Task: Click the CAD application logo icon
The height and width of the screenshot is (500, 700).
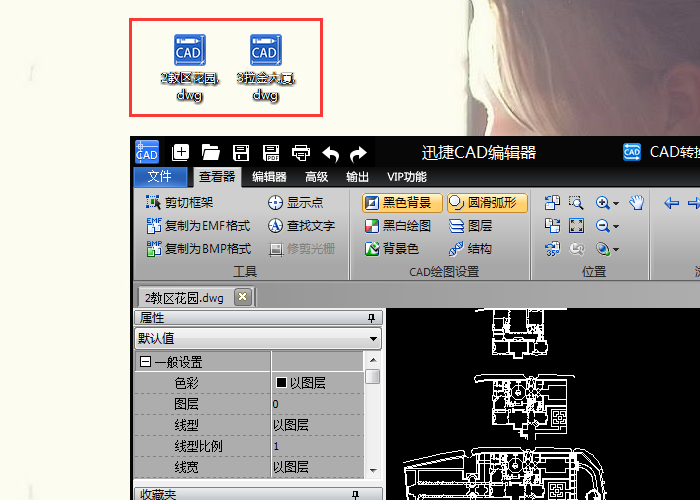Action: click(147, 152)
